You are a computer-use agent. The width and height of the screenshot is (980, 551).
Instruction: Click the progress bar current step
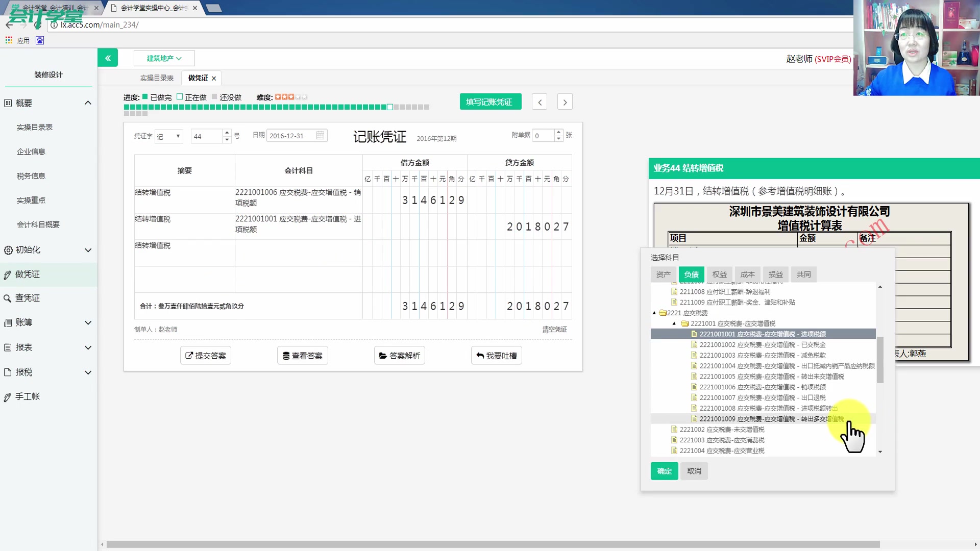(390, 107)
